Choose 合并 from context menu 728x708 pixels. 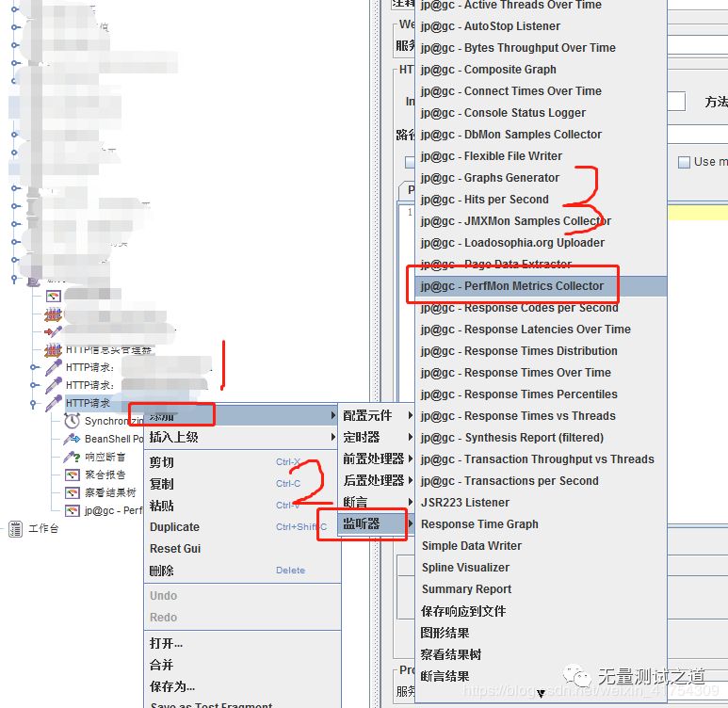(x=241, y=665)
